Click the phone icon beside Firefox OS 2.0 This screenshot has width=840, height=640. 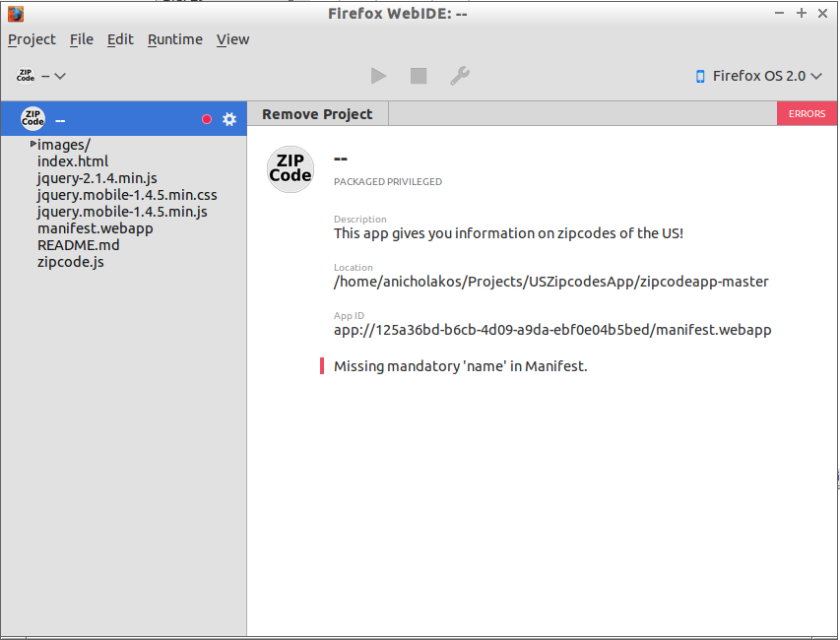point(699,77)
